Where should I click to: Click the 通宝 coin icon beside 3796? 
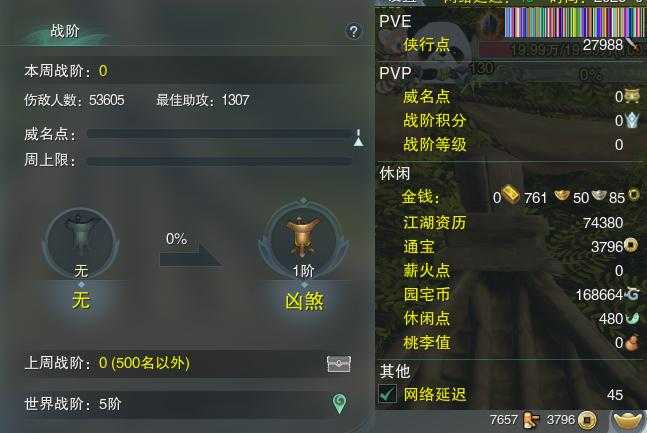click(630, 246)
